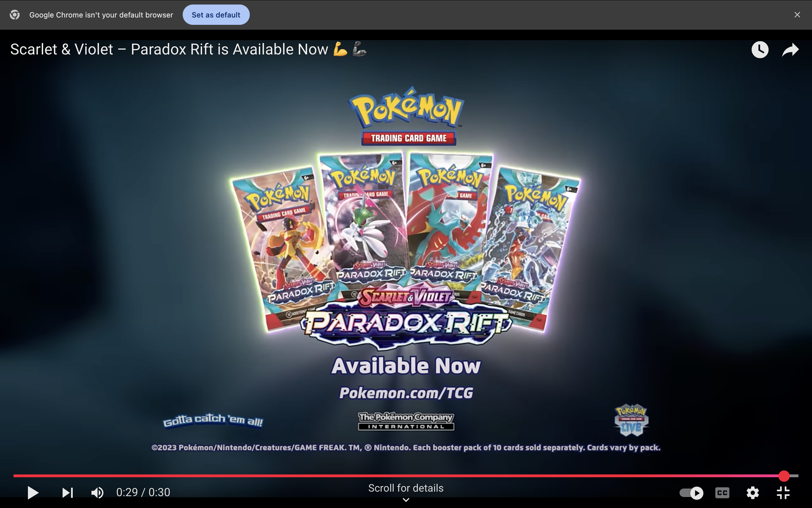Exit full screen mode
The image size is (812, 508).
pos(783,493)
